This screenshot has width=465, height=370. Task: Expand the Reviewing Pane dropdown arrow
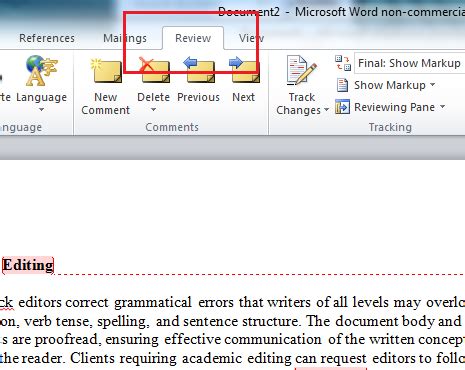(443, 107)
